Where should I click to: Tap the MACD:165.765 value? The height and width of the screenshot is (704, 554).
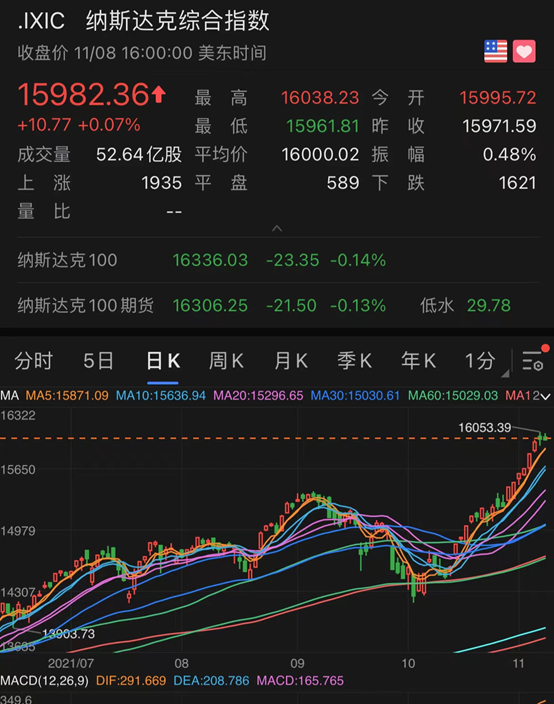tap(300, 681)
